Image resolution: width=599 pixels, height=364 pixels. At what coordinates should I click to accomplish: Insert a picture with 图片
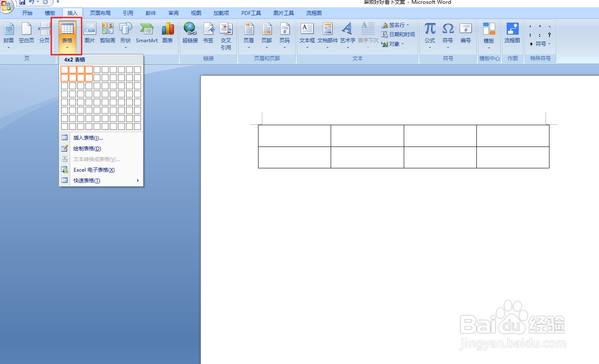click(90, 33)
